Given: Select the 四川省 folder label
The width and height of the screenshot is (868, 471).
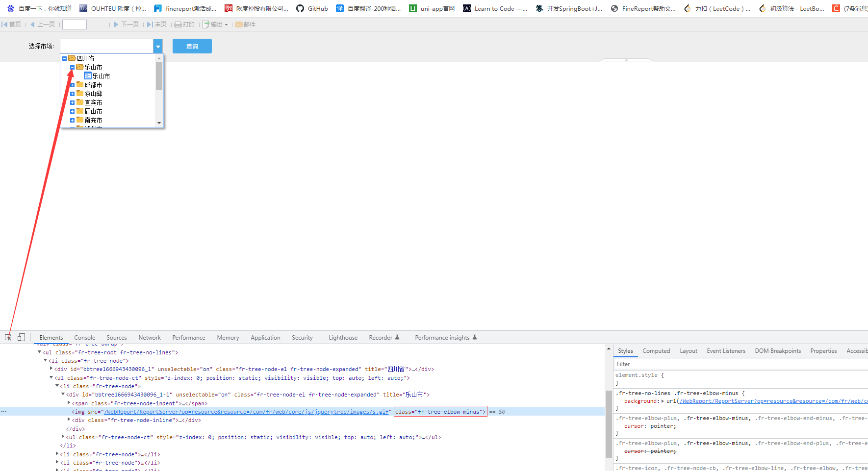Looking at the screenshot, I should (85, 58).
